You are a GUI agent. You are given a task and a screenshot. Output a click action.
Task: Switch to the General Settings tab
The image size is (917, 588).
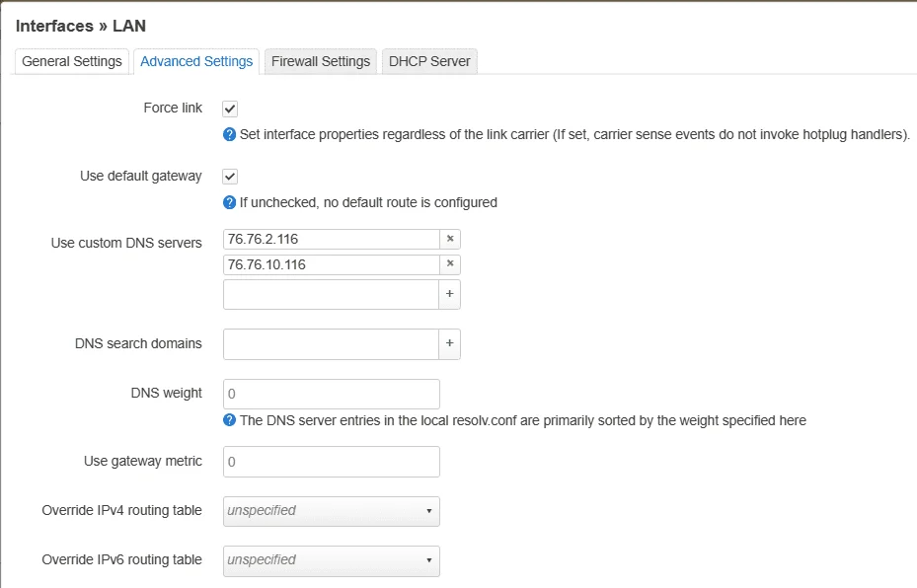pyautogui.click(x=71, y=61)
